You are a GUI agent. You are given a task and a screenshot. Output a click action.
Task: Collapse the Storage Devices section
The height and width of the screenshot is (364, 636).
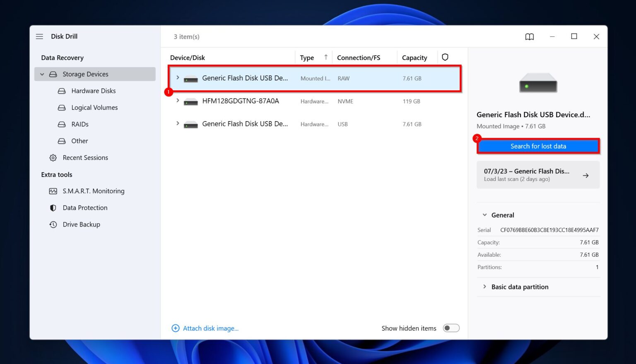(42, 74)
